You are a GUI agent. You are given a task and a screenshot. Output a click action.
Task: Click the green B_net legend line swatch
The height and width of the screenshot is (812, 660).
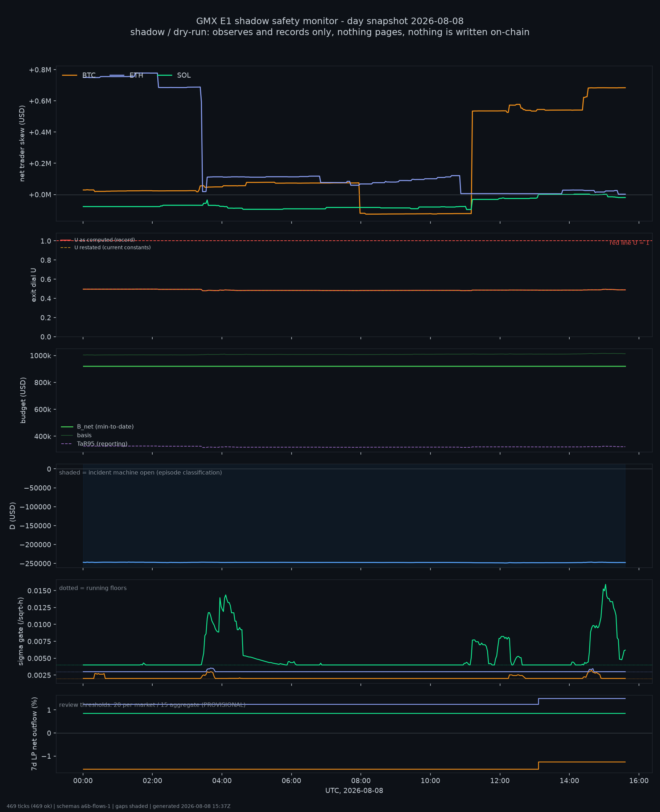(67, 427)
